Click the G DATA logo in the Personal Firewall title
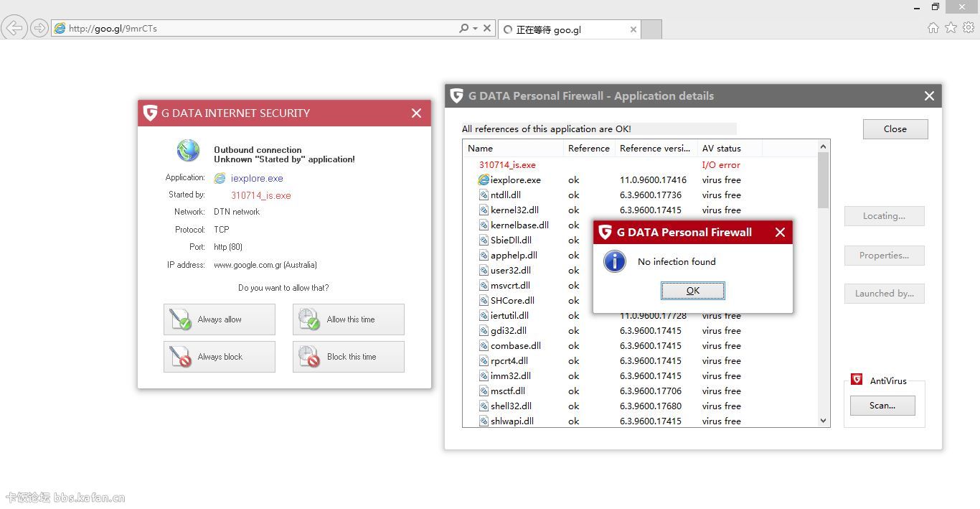980x509 pixels. (456, 95)
